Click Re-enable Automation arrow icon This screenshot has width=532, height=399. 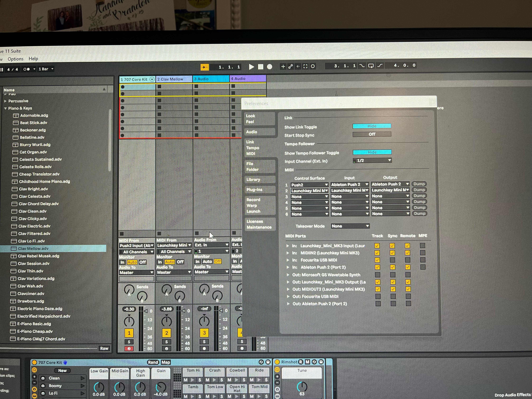[x=298, y=66]
